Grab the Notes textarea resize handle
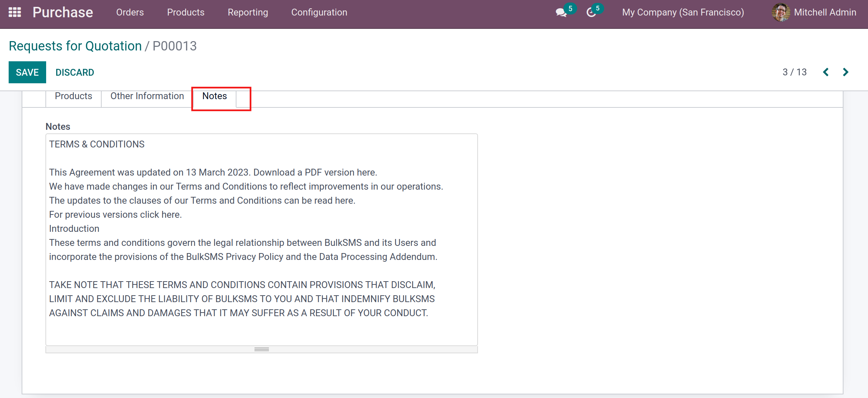 pyautogui.click(x=262, y=349)
